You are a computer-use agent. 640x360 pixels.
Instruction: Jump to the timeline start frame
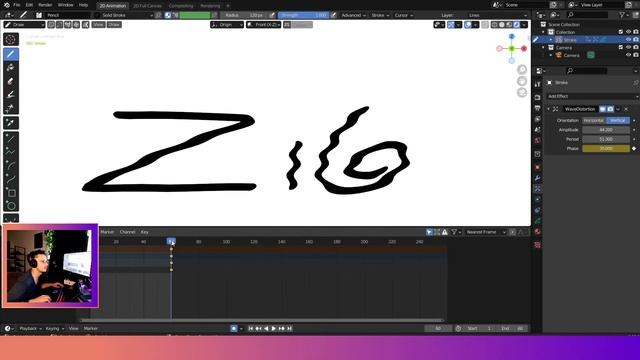[x=251, y=328]
